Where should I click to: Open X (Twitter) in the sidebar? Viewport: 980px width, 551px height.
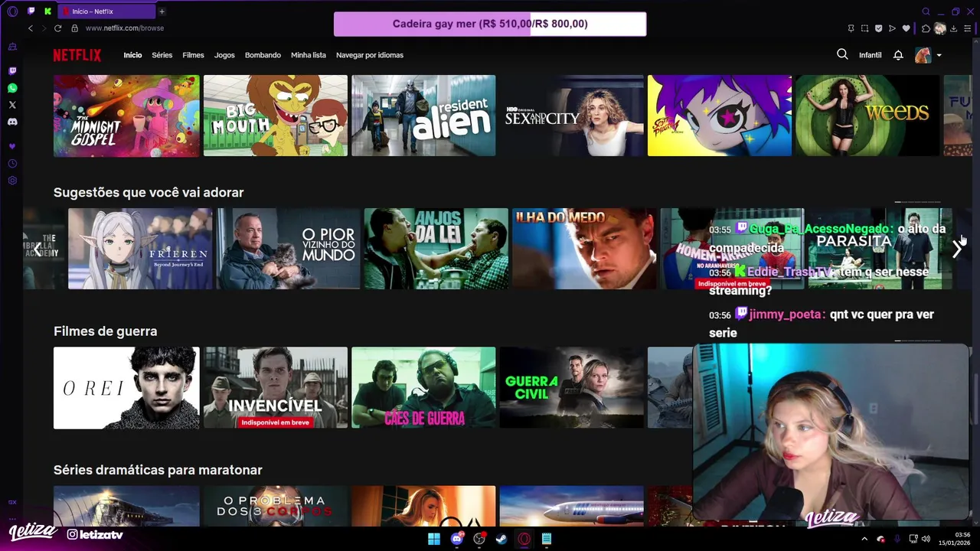click(x=12, y=105)
